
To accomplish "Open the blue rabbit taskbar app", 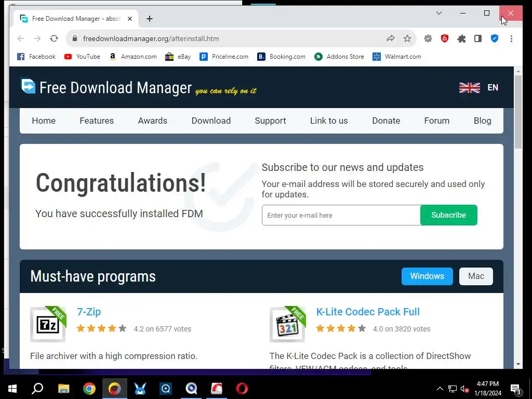I will click(x=140, y=389).
